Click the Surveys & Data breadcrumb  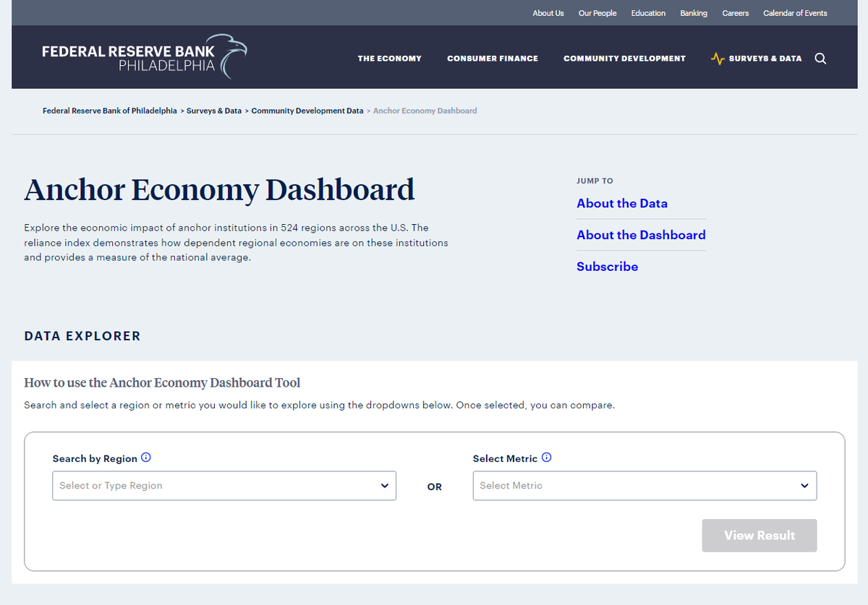point(214,111)
